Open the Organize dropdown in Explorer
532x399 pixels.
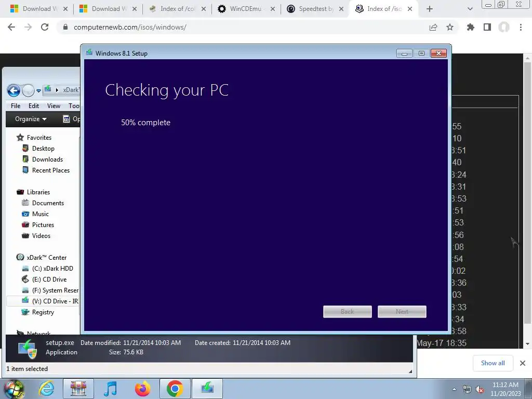coord(31,119)
